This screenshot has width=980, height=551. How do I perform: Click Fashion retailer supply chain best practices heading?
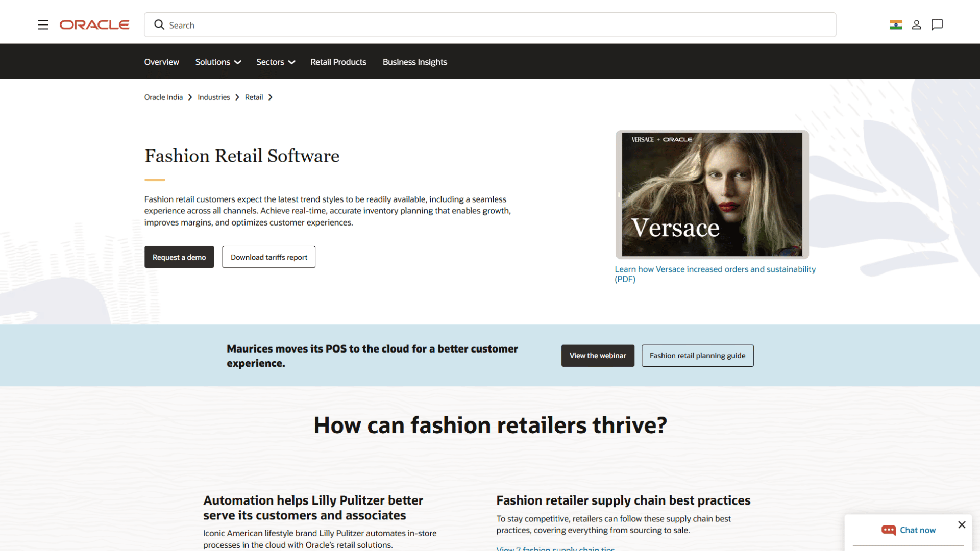click(x=623, y=500)
